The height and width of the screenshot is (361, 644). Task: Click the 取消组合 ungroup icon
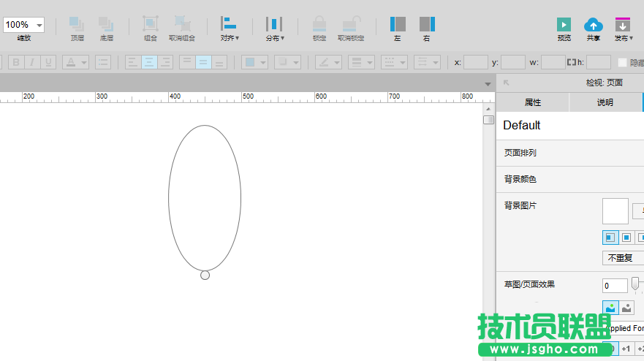click(182, 23)
